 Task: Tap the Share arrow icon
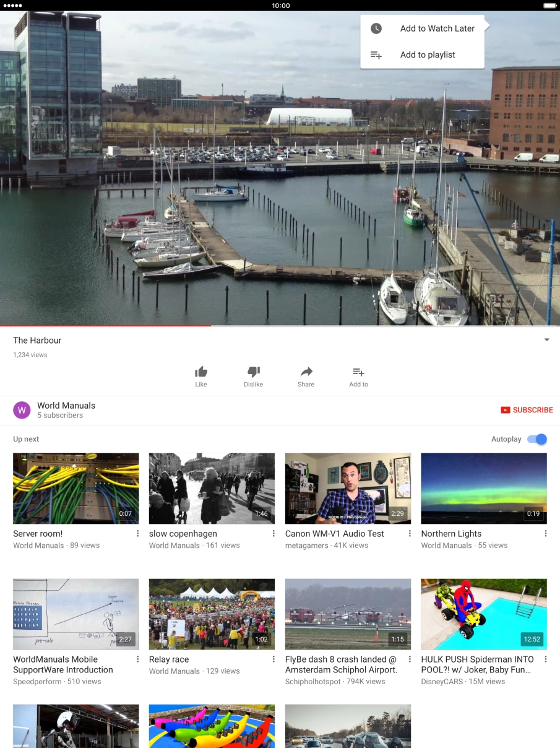306,372
